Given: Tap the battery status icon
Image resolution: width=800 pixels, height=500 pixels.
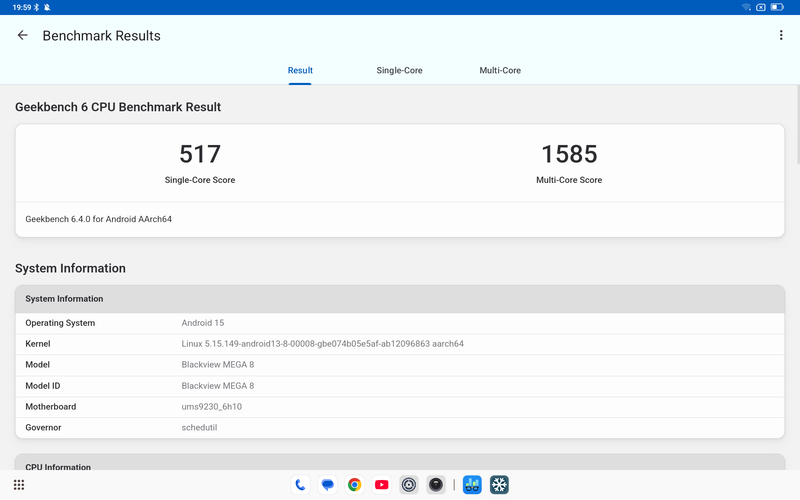Looking at the screenshot, I should [777, 7].
